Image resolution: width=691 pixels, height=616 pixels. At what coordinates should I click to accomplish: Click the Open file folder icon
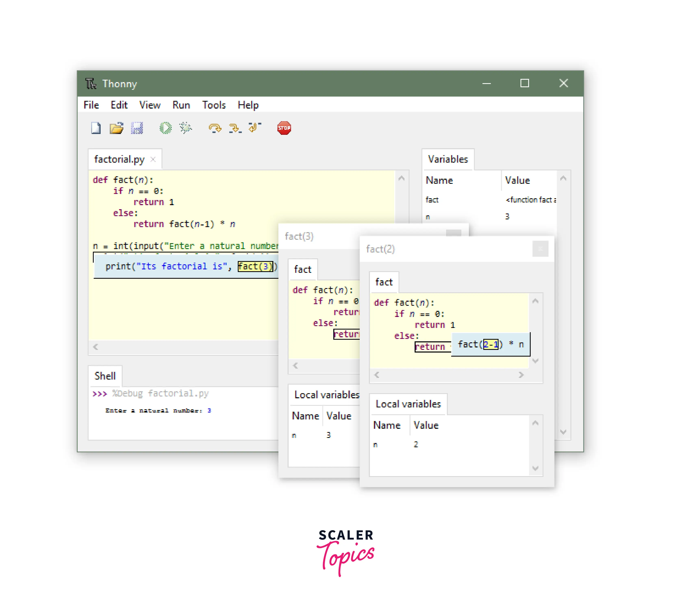coord(116,128)
